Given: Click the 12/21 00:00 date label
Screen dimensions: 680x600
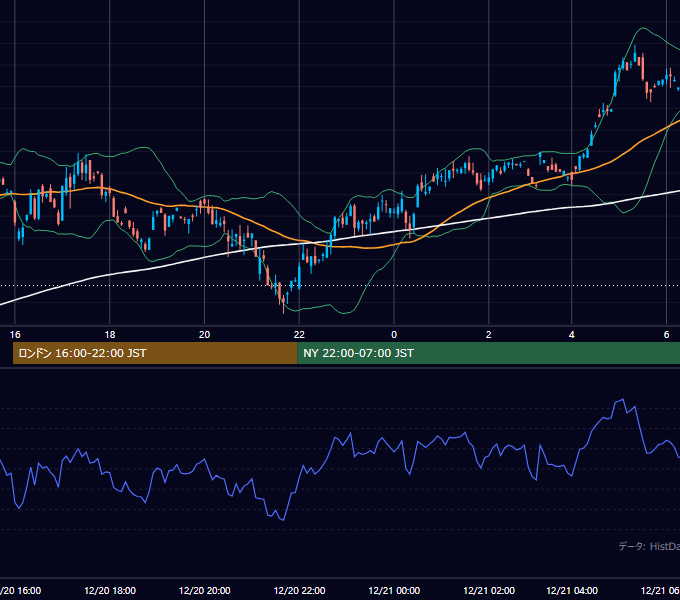Looking at the screenshot, I should click(394, 591).
